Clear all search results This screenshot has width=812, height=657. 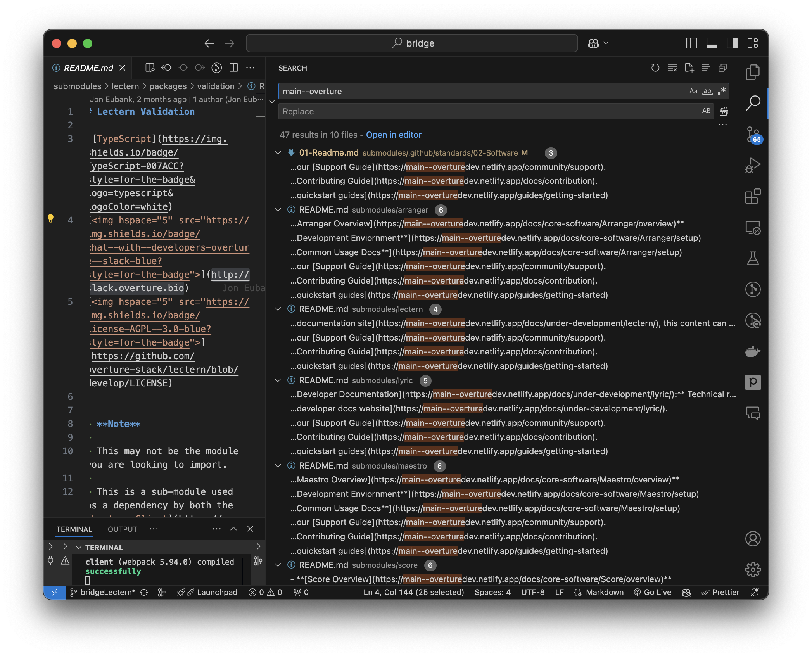coord(672,67)
